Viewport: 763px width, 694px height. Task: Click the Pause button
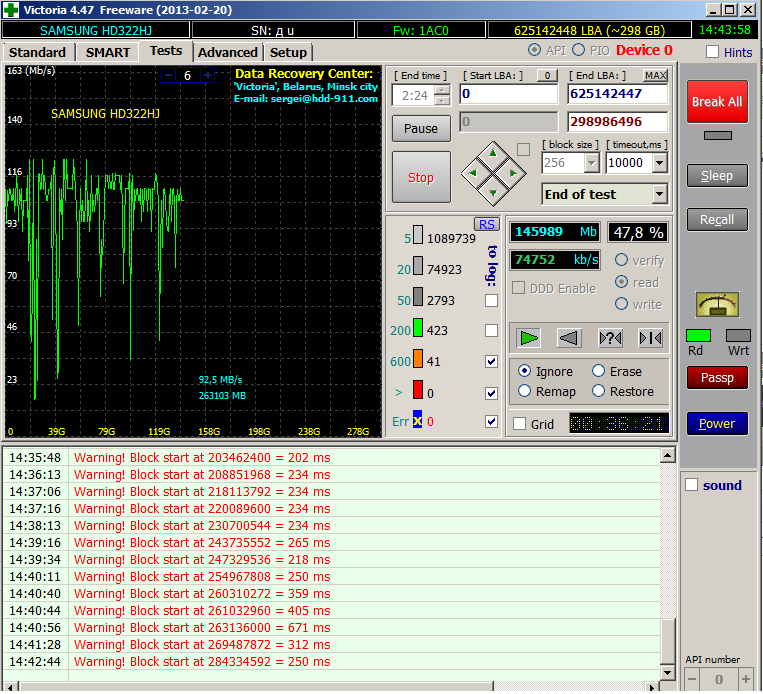[x=421, y=128]
